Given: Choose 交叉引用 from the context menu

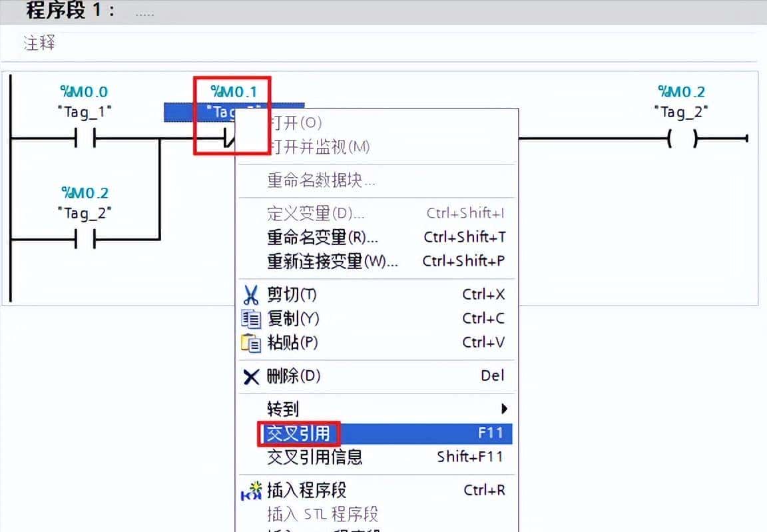Looking at the screenshot, I should click(x=376, y=433).
